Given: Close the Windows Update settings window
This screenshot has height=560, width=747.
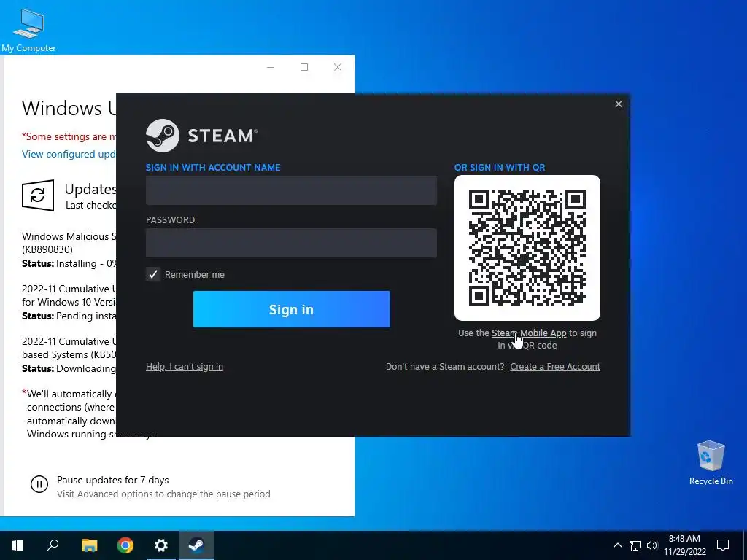Looking at the screenshot, I should coord(337,67).
